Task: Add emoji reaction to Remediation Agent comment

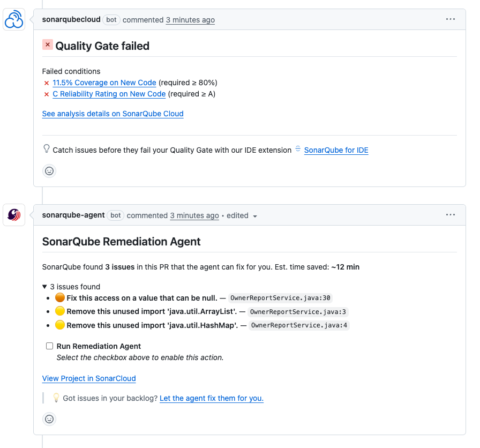Action: pos(49,419)
